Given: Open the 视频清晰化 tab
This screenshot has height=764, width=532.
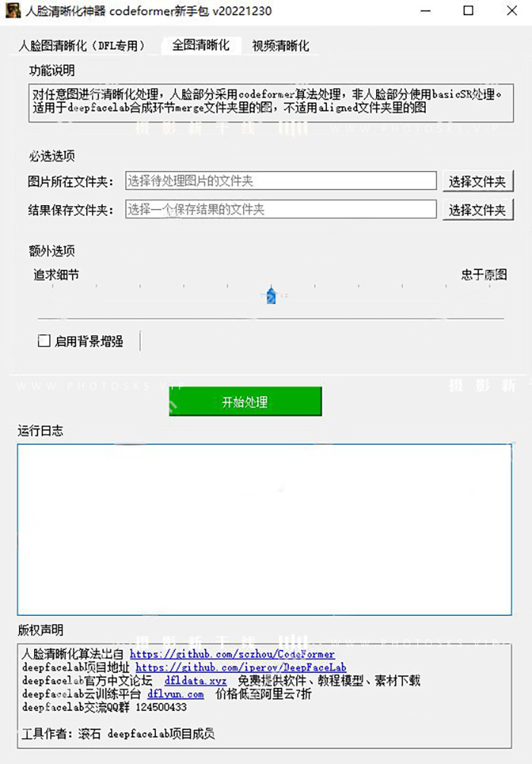Looking at the screenshot, I should point(280,46).
